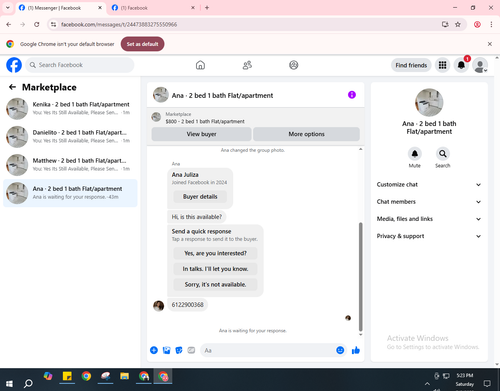Open conversation information purple icon
Image resolution: width=500 pixels, height=391 pixels.
tap(352, 95)
